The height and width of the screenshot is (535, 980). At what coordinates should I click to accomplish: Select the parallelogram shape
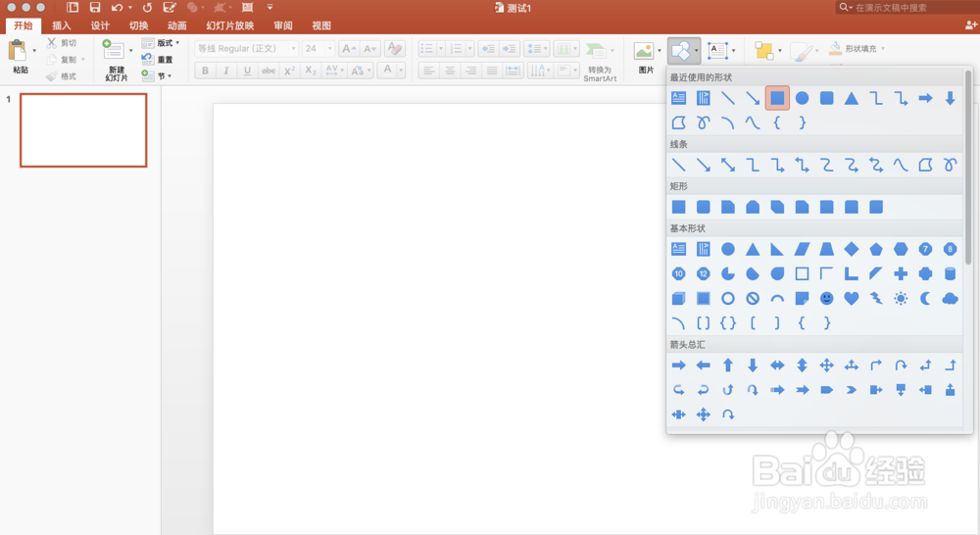pos(802,250)
